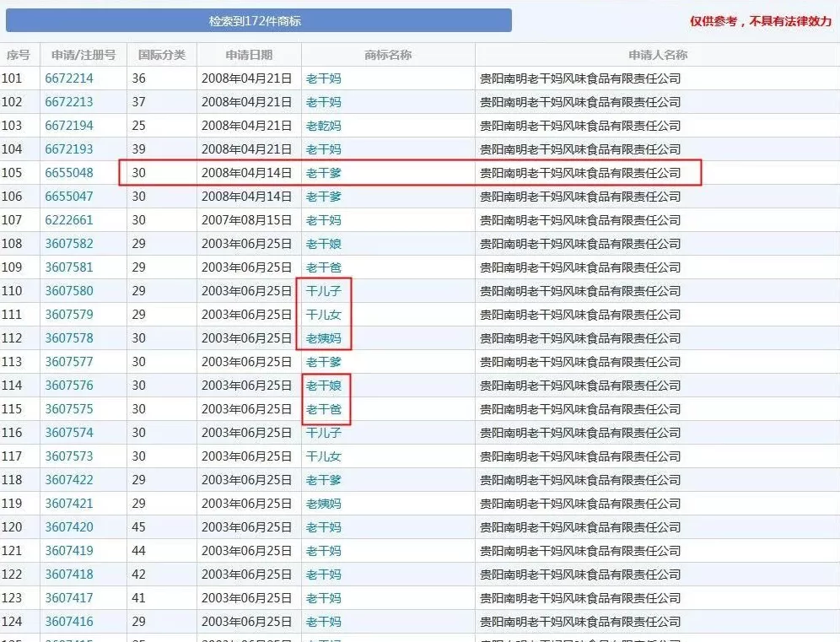840x642 pixels.
Task: Open the 老姨妈 trademark link in row 112
Action: coord(324,337)
